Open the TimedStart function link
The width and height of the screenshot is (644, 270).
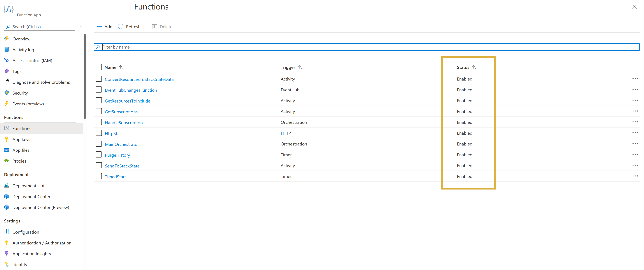click(115, 176)
